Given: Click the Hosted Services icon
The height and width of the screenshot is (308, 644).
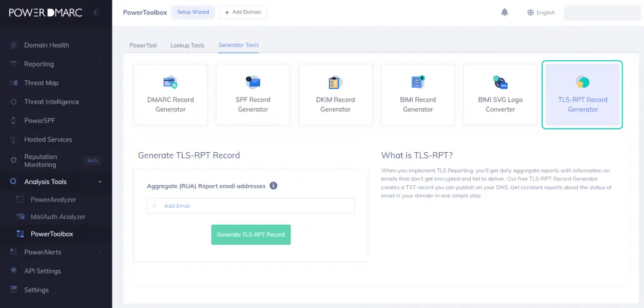Looking at the screenshot, I should 14,140.
